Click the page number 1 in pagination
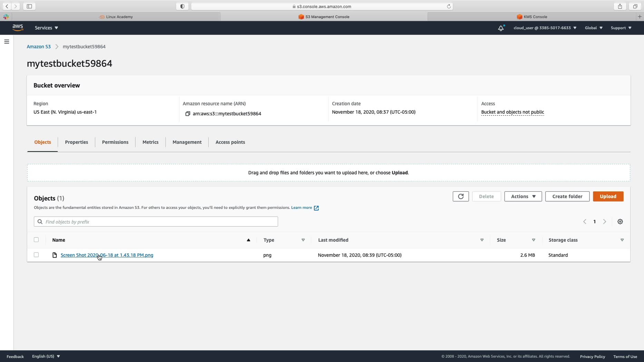The height and width of the screenshot is (362, 644). tap(595, 222)
